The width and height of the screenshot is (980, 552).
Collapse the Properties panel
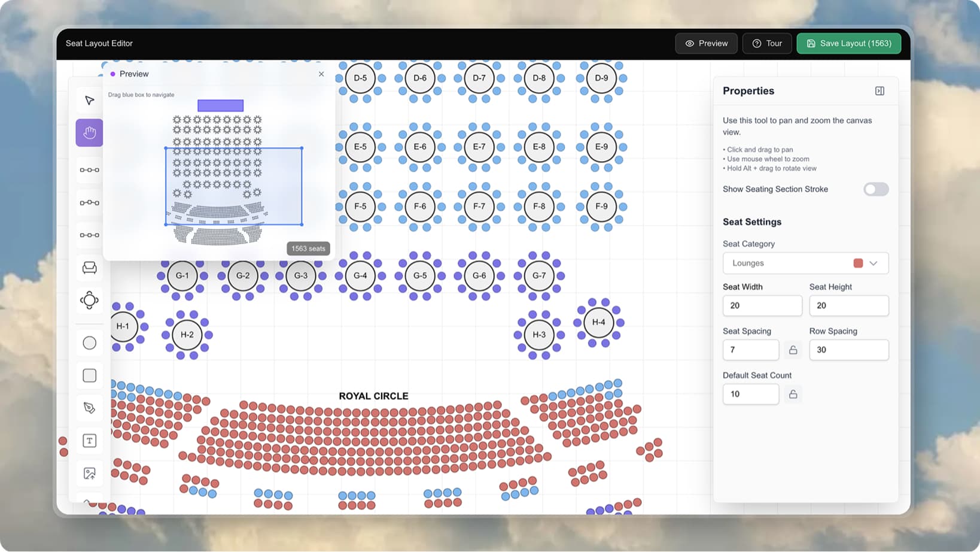click(879, 90)
